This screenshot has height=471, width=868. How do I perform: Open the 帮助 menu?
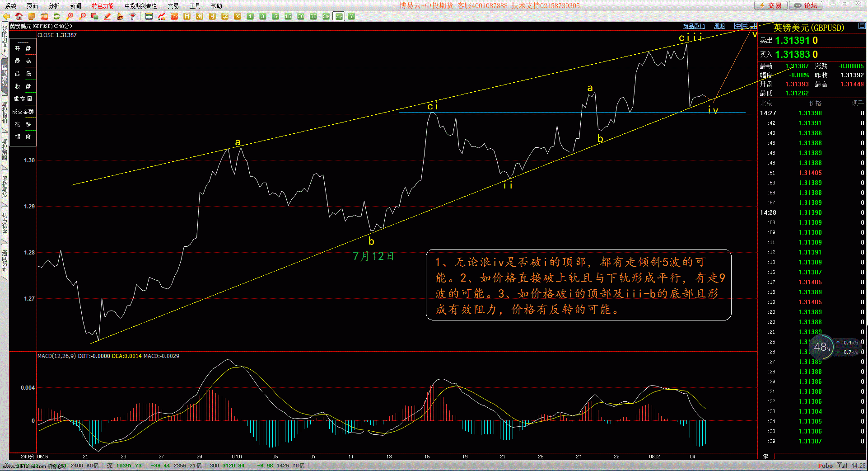pos(217,6)
